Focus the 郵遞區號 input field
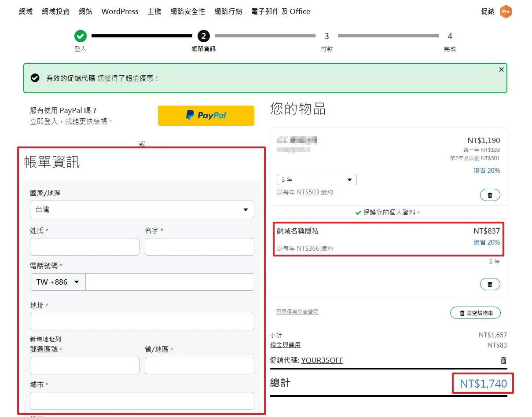The width and height of the screenshot is (532, 417). tap(84, 366)
